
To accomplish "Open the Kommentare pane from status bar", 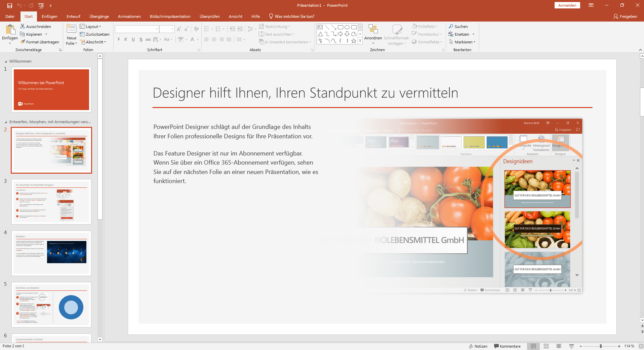I will click(508, 346).
